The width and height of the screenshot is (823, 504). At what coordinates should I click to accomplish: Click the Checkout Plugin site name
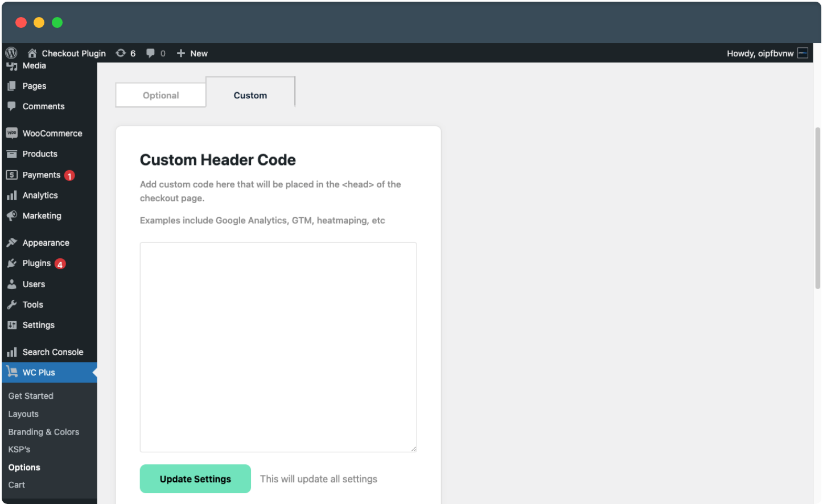tap(74, 53)
